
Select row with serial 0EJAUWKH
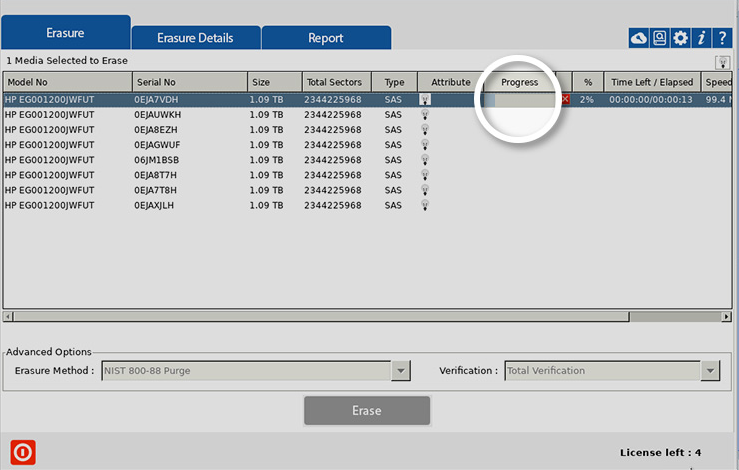(x=368, y=115)
